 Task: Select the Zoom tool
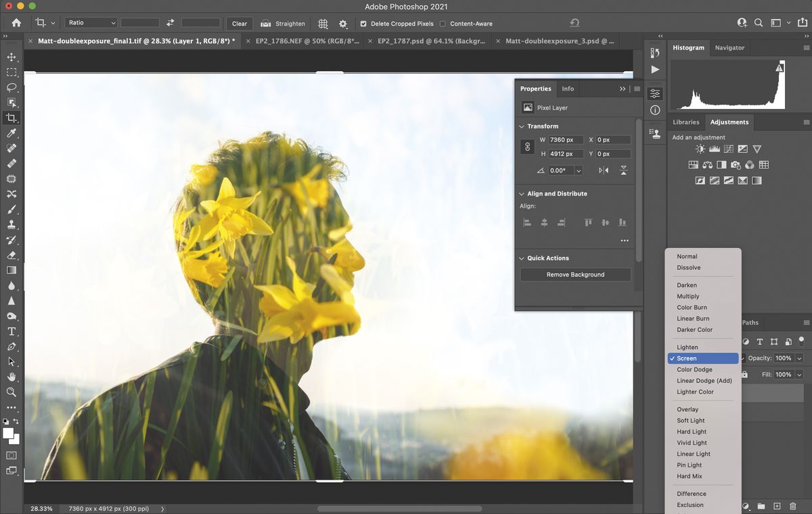click(x=12, y=392)
